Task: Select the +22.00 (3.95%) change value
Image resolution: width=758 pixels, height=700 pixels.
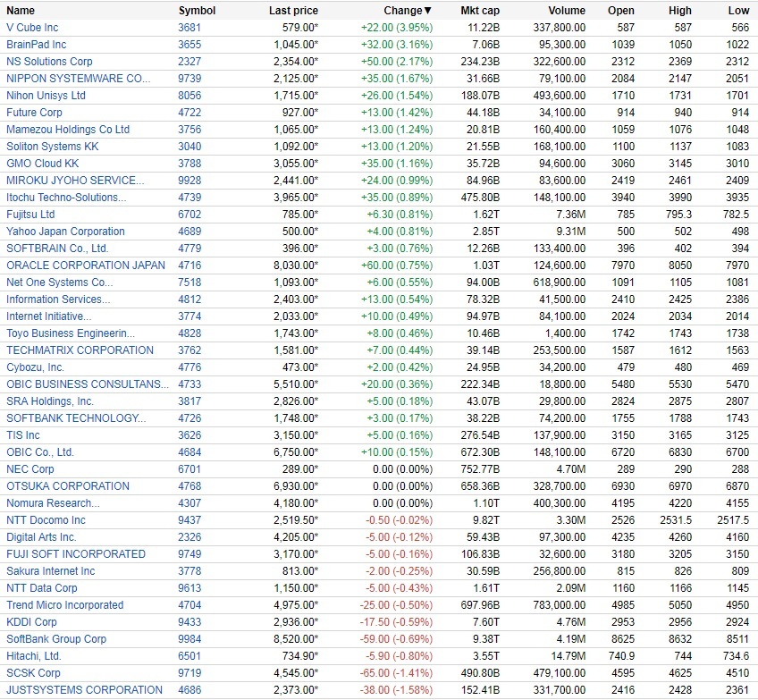Action: click(x=397, y=28)
